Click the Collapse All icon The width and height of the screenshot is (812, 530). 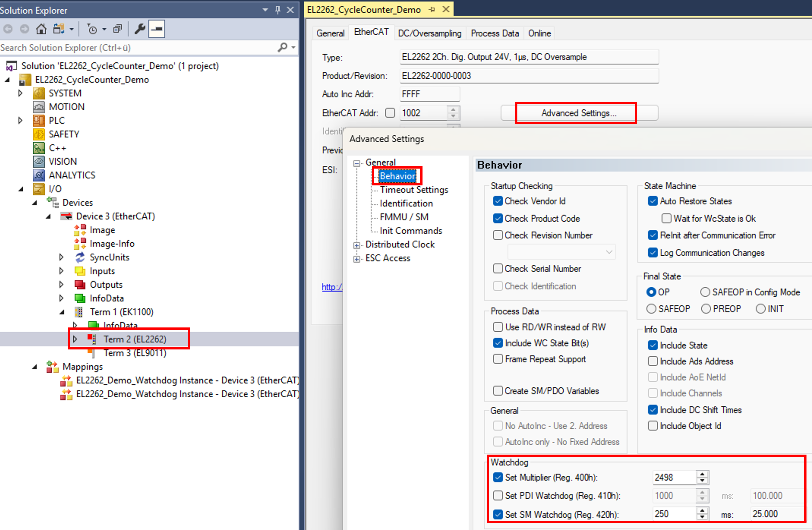click(x=118, y=29)
